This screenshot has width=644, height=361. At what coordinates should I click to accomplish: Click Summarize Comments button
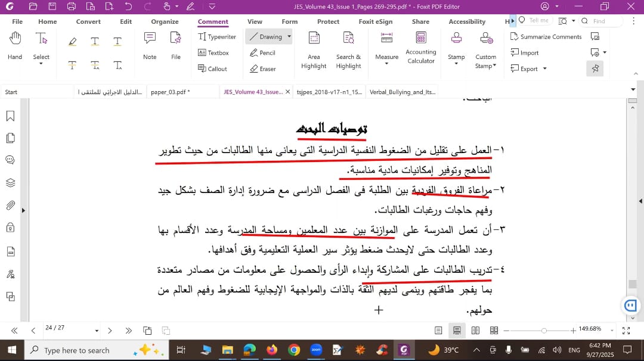click(546, 36)
